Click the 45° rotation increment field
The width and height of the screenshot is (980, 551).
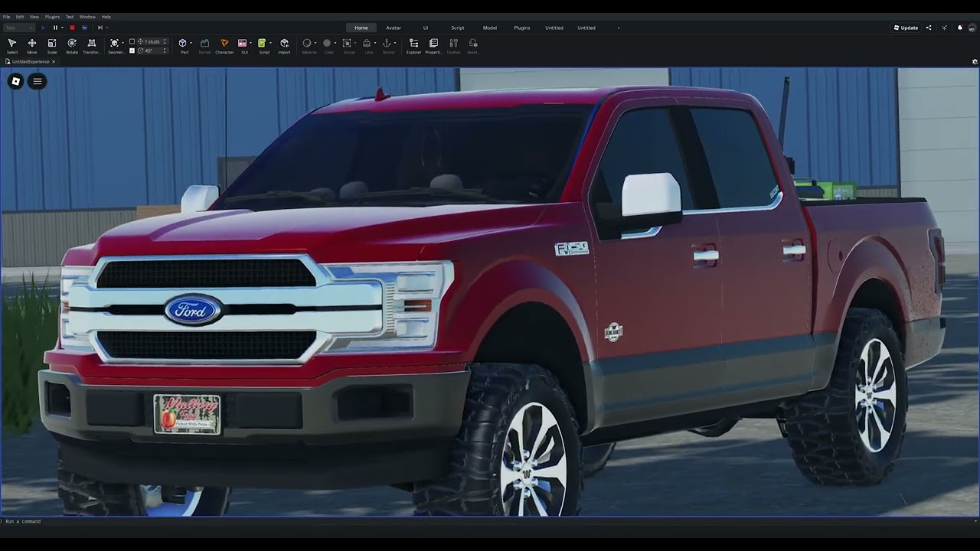pyautogui.click(x=152, y=51)
